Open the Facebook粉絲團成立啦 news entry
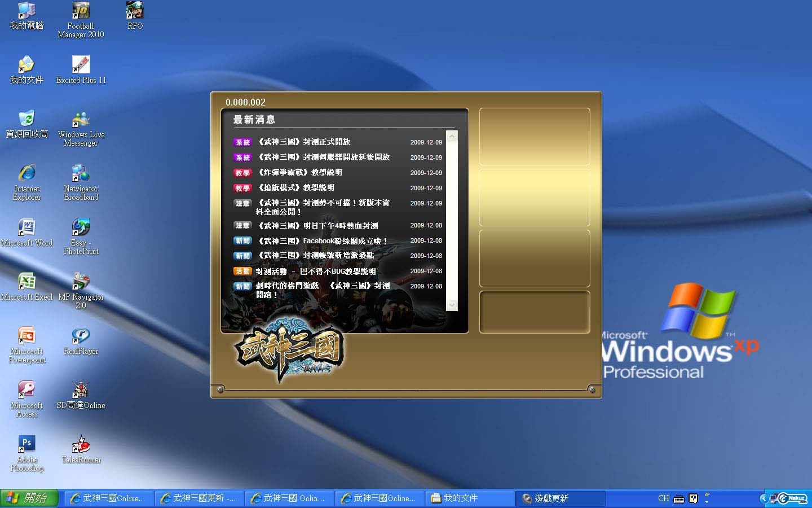This screenshot has width=812, height=508. coord(323,241)
